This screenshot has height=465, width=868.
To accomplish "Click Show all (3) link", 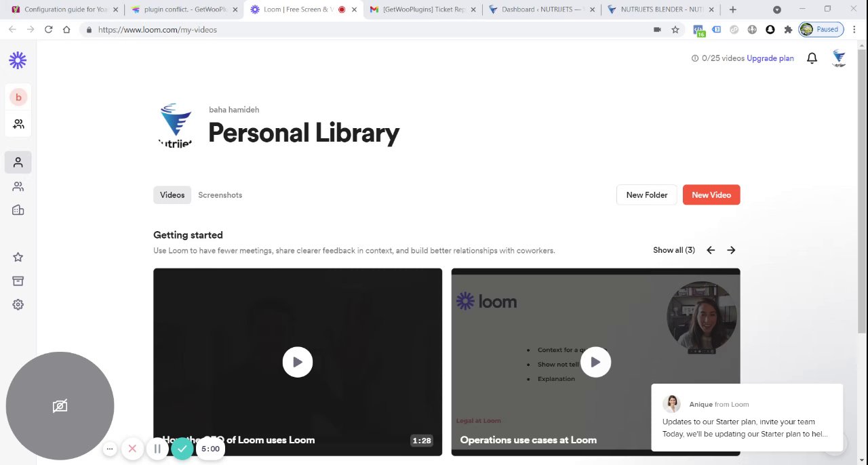I will pos(674,250).
